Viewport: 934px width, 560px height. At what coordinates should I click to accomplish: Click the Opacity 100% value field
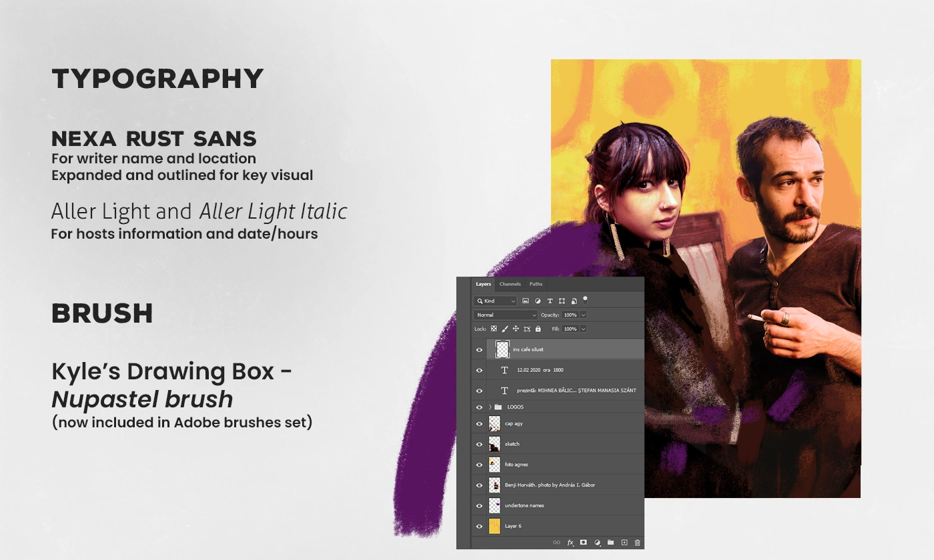click(570, 315)
